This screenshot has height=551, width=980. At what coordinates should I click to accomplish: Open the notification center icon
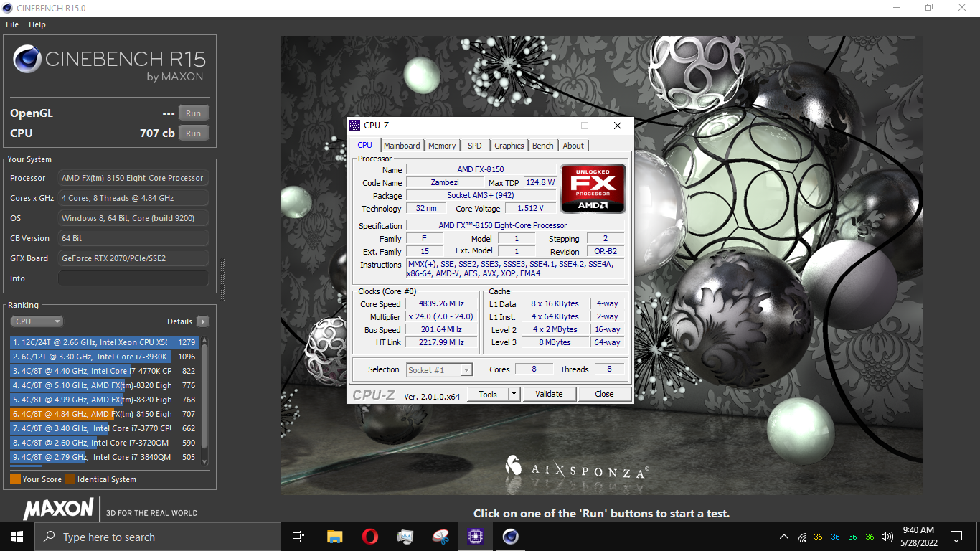(956, 537)
